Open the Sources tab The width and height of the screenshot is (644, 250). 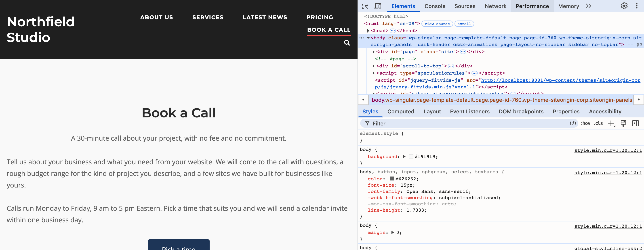(465, 6)
